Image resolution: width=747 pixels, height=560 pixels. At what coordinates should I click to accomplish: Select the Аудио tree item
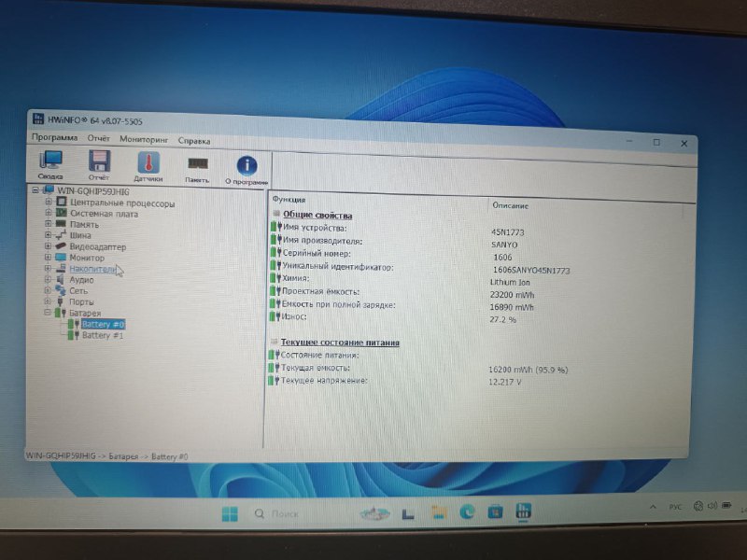[81, 280]
